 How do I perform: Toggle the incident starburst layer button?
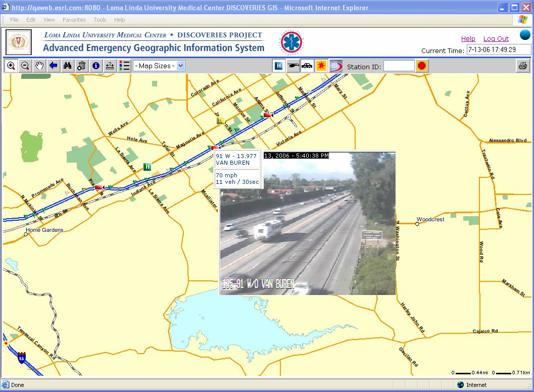[321, 66]
